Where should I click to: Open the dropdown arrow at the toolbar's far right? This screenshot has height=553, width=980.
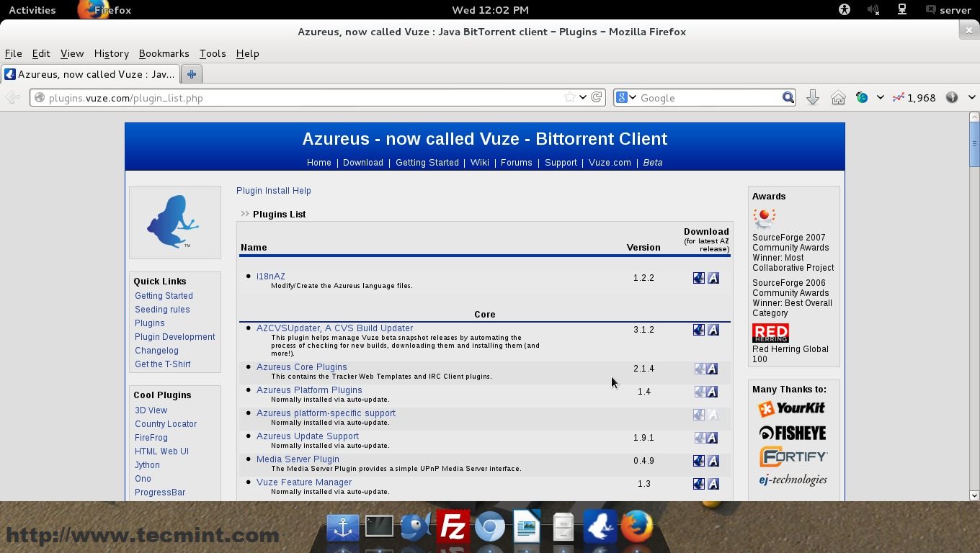coord(971,98)
